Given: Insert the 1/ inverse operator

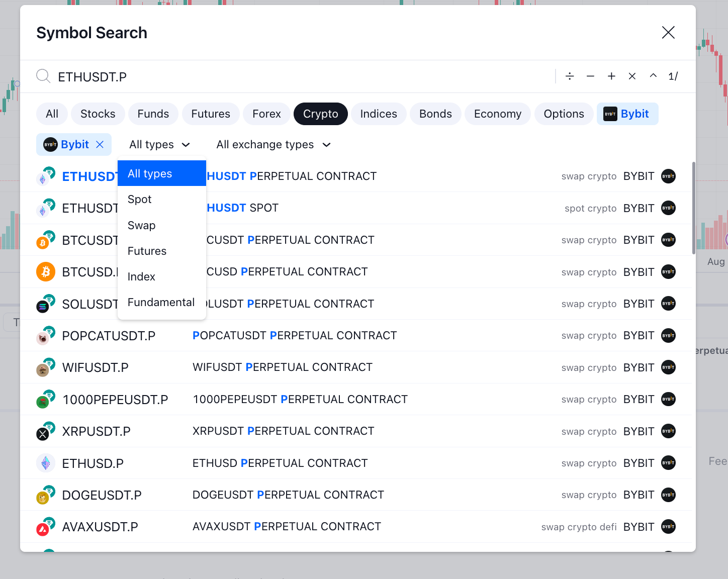Looking at the screenshot, I should tap(673, 76).
